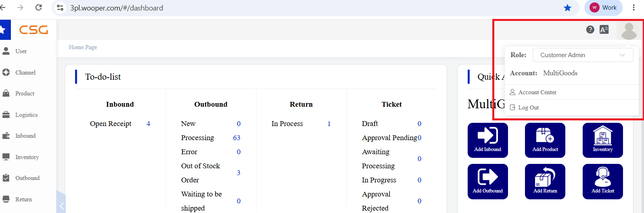
Task: Open the Return In Process count of 1
Action: (x=329, y=124)
